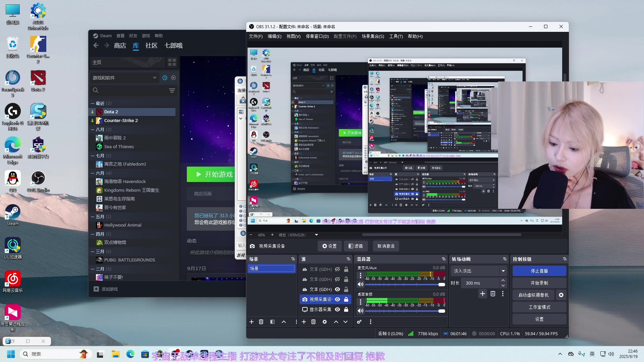Open Microsoft Edge from taskbar

[x=130, y=354]
